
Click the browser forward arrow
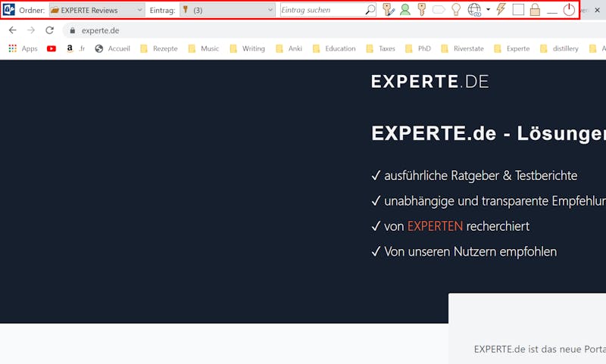pos(31,30)
